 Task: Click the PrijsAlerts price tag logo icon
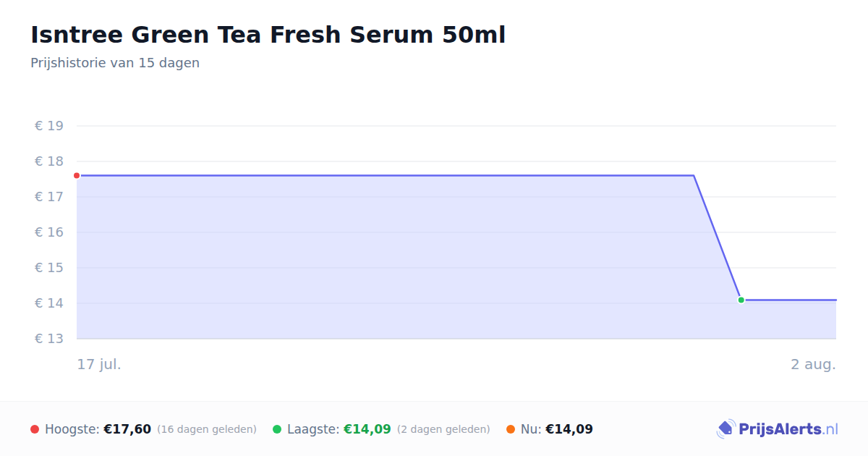click(726, 429)
